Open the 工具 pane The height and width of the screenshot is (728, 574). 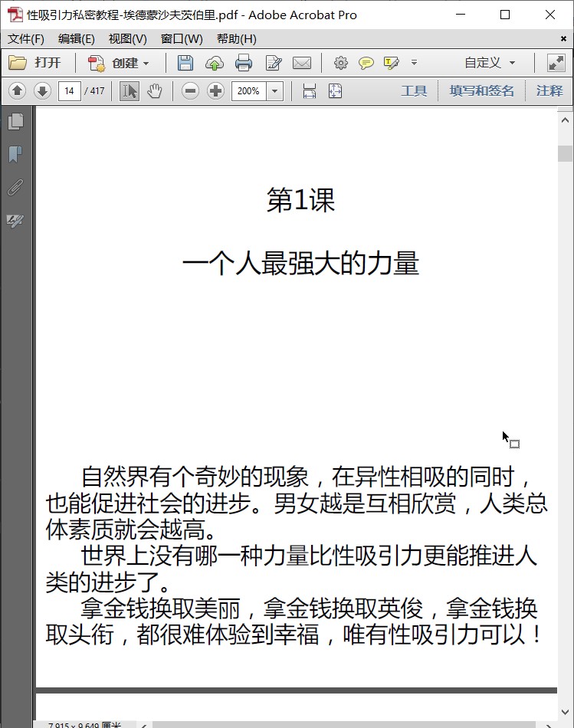pos(414,90)
